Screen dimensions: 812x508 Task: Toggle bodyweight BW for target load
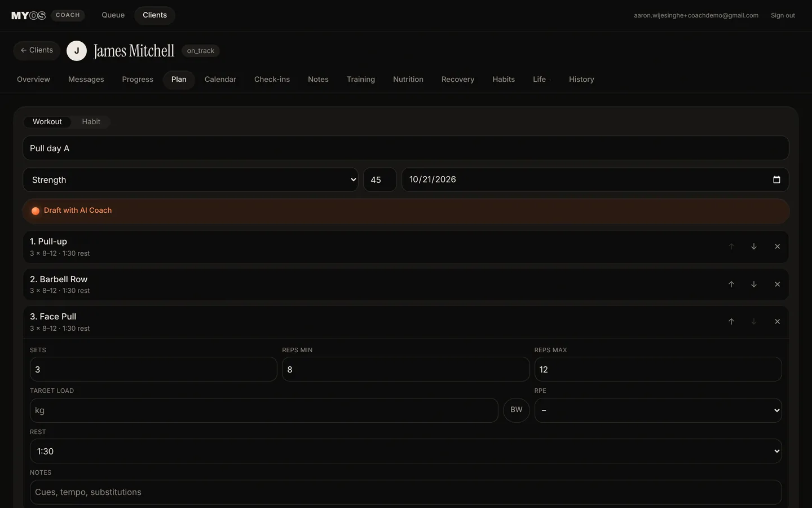pos(517,410)
